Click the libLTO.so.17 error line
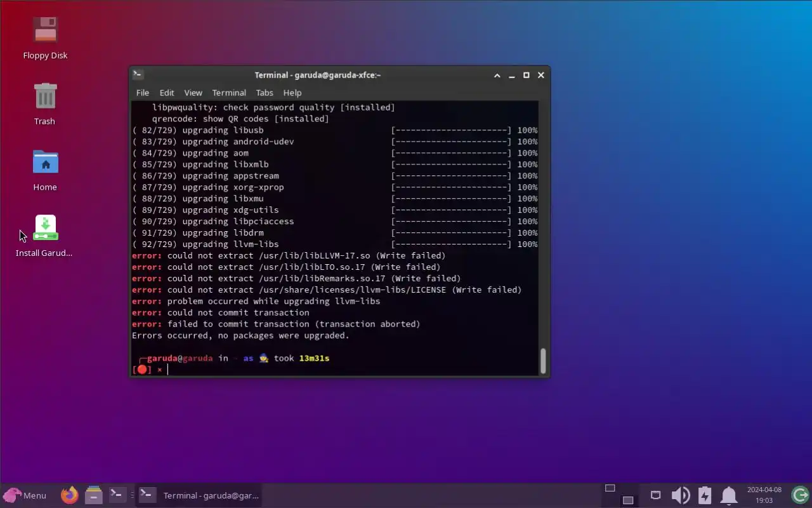 [286, 267]
